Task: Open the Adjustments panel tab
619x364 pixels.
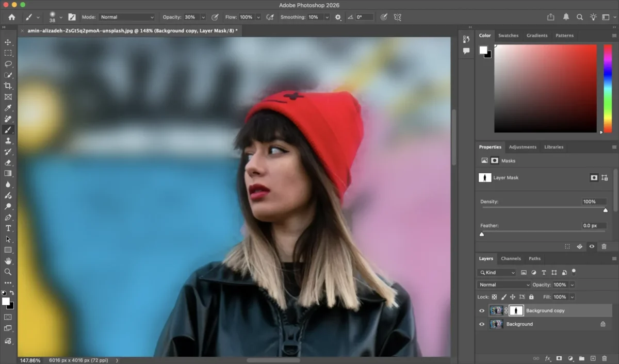Action: click(523, 147)
